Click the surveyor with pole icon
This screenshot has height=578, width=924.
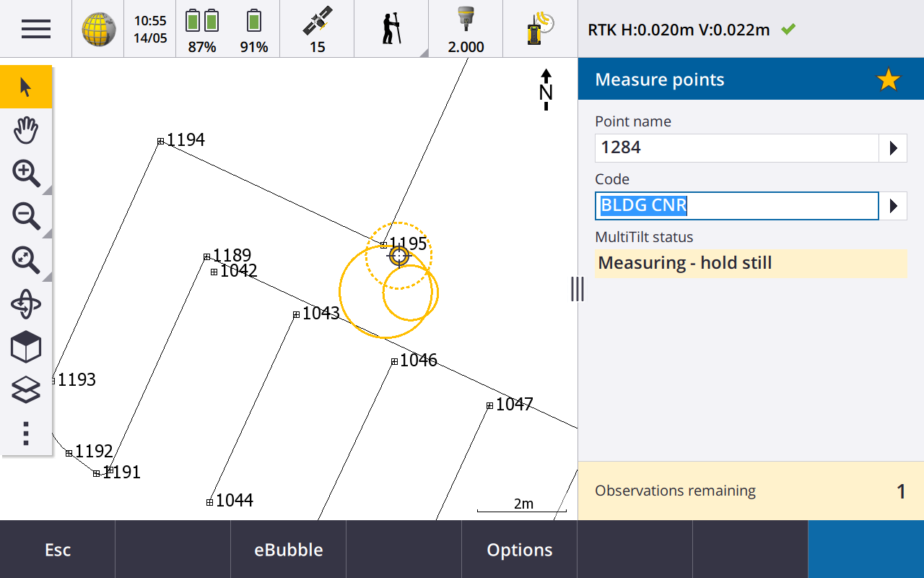pos(391,29)
